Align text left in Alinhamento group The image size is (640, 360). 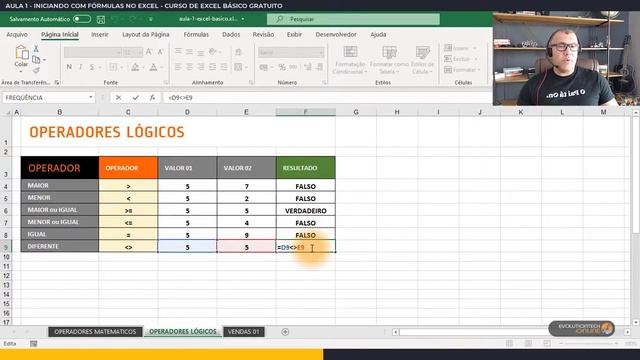tap(178, 67)
